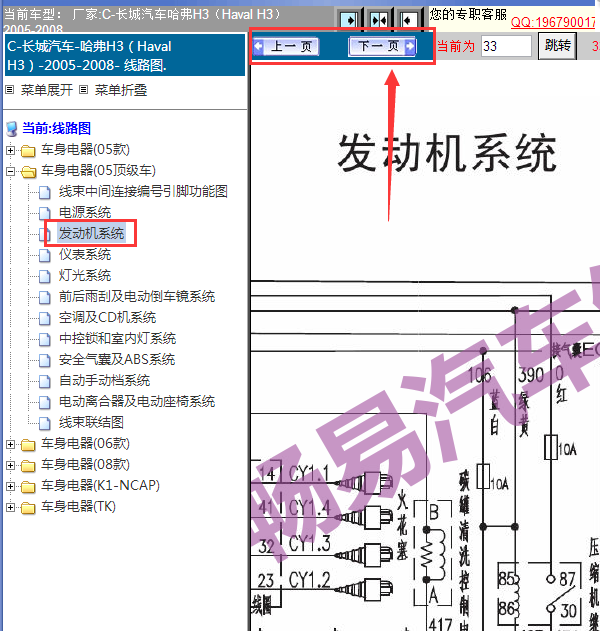The width and height of the screenshot is (600, 631).
Task: Click the current page number input field
Action: [506, 46]
